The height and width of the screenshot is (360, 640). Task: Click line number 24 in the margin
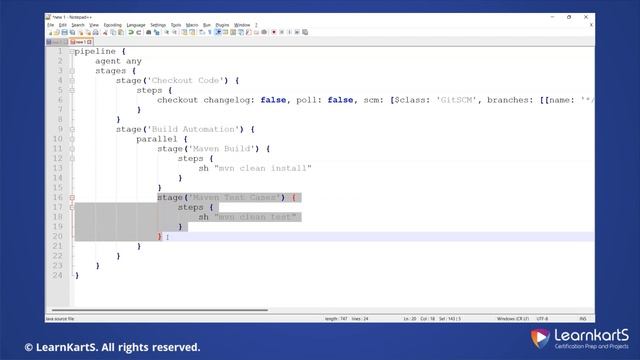coord(58,276)
